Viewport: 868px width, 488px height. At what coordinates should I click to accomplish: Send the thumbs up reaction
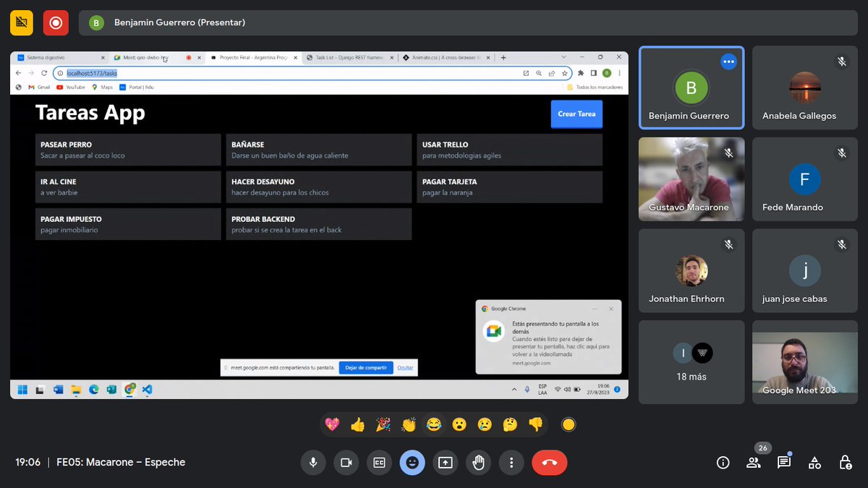[x=357, y=424]
